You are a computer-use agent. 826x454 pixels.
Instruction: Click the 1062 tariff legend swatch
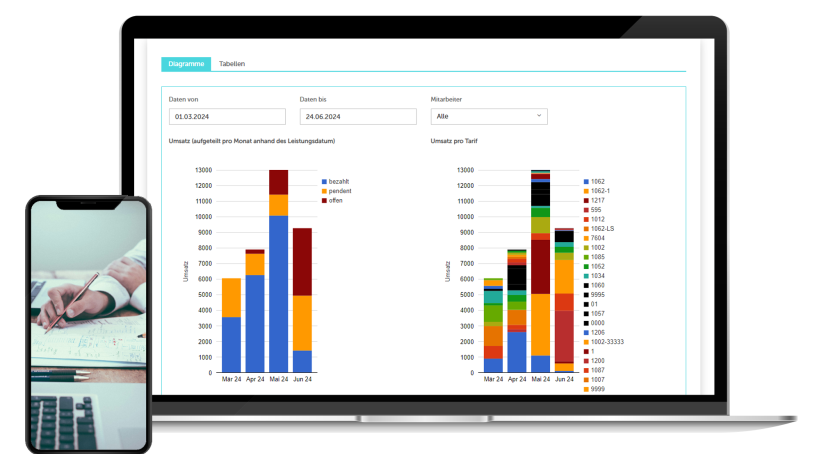point(585,182)
